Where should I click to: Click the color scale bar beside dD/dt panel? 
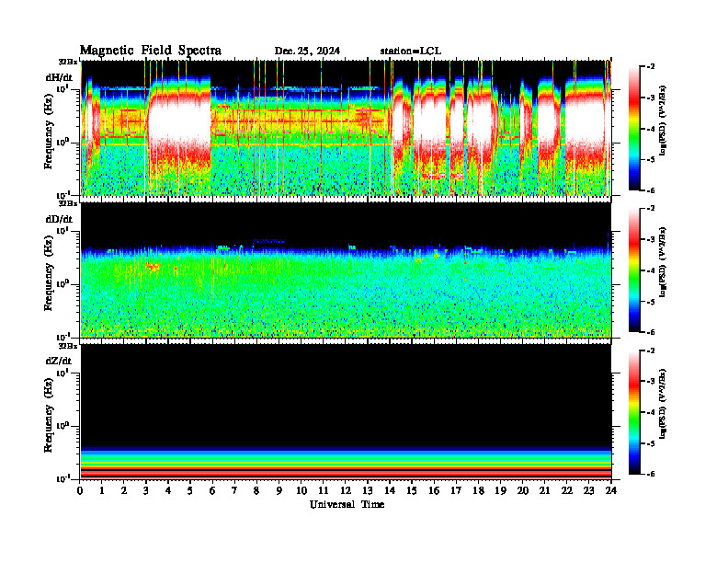pos(634,270)
